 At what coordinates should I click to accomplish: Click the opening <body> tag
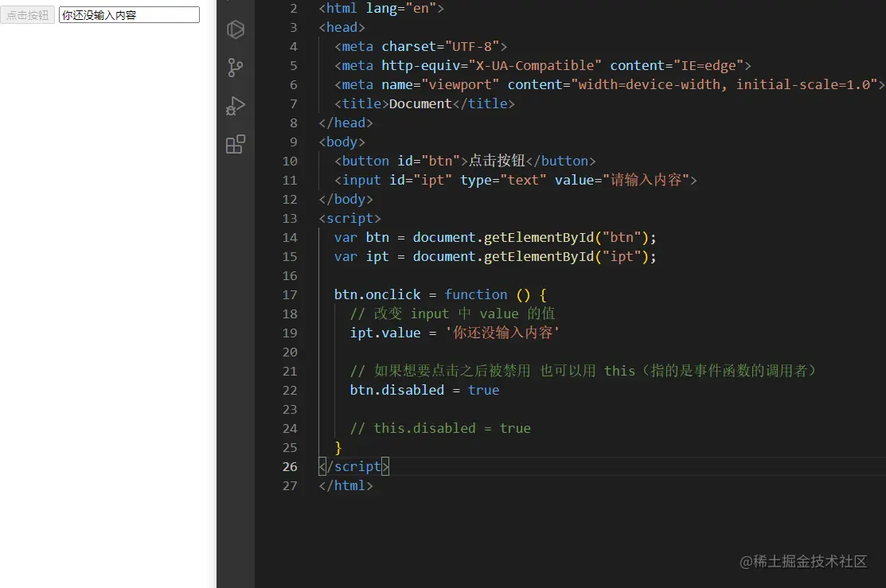[x=342, y=142]
